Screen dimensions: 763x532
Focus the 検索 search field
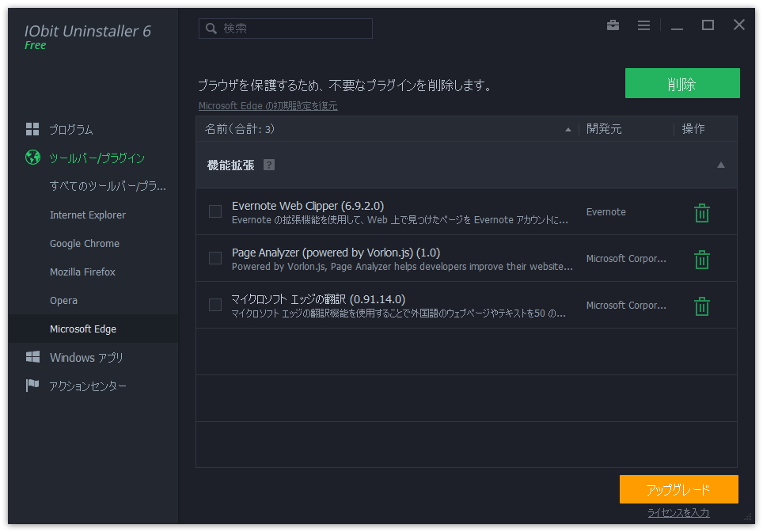pyautogui.click(x=293, y=28)
